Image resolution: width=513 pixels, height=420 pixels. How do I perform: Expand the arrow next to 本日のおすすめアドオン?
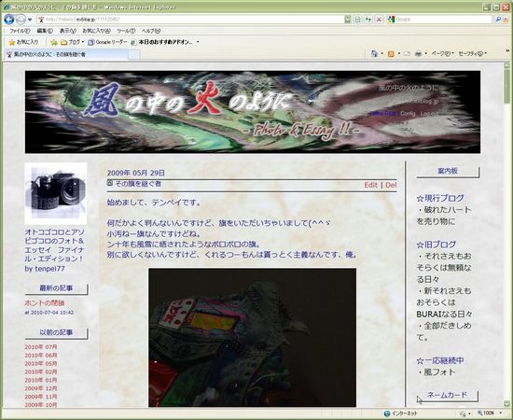point(198,42)
